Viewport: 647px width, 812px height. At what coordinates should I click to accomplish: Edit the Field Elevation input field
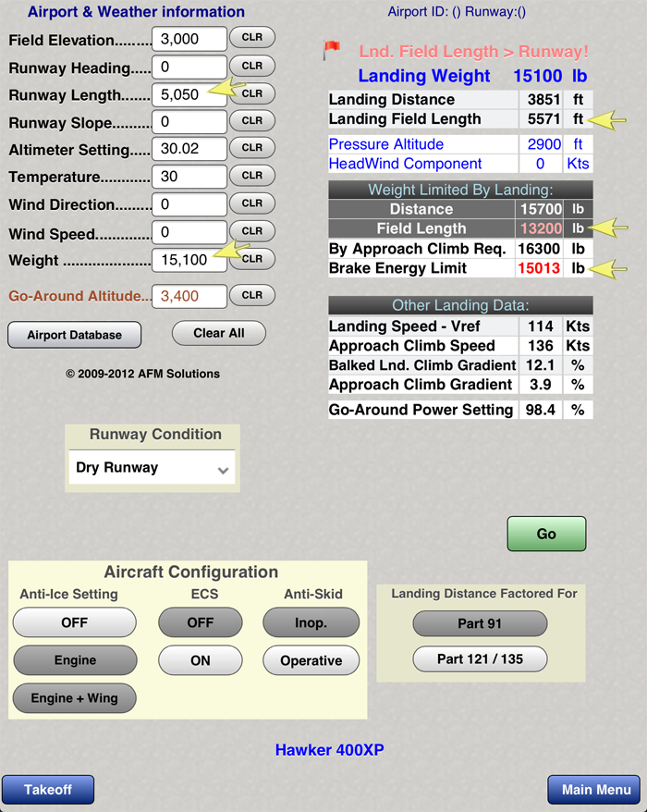click(x=189, y=39)
